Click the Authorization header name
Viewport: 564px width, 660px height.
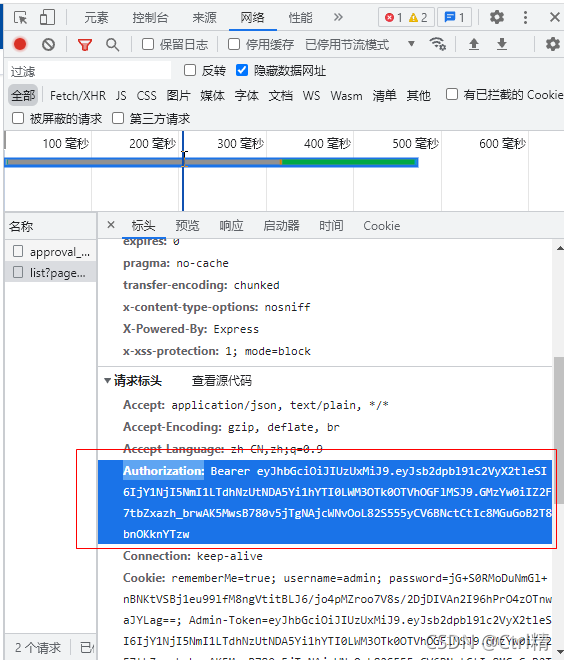[x=163, y=471]
